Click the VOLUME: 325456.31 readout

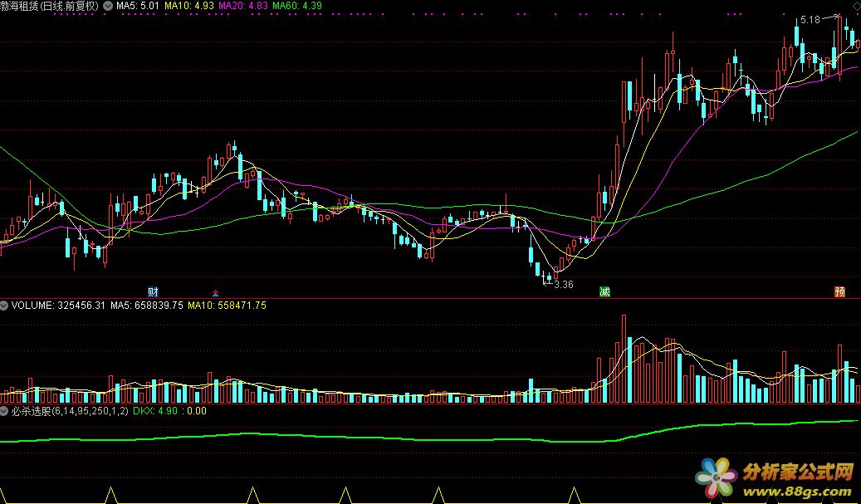58,306
